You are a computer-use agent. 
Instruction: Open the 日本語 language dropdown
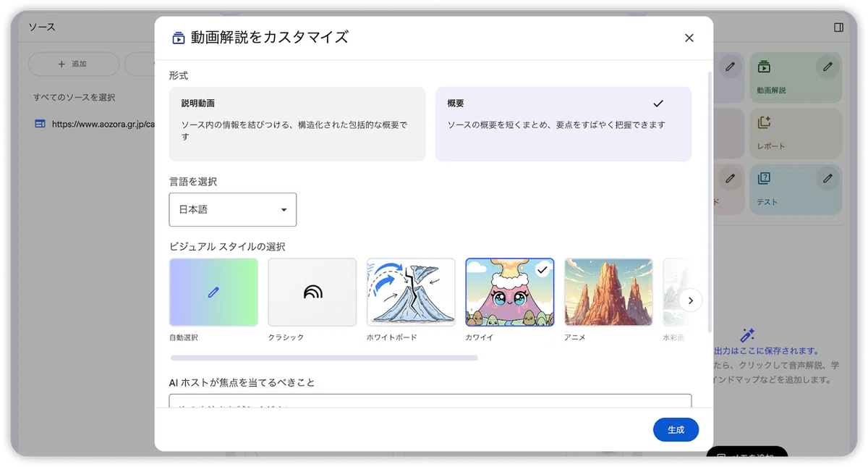pyautogui.click(x=233, y=209)
